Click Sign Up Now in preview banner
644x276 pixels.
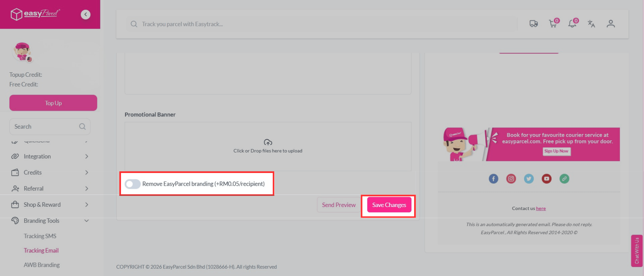point(556,151)
